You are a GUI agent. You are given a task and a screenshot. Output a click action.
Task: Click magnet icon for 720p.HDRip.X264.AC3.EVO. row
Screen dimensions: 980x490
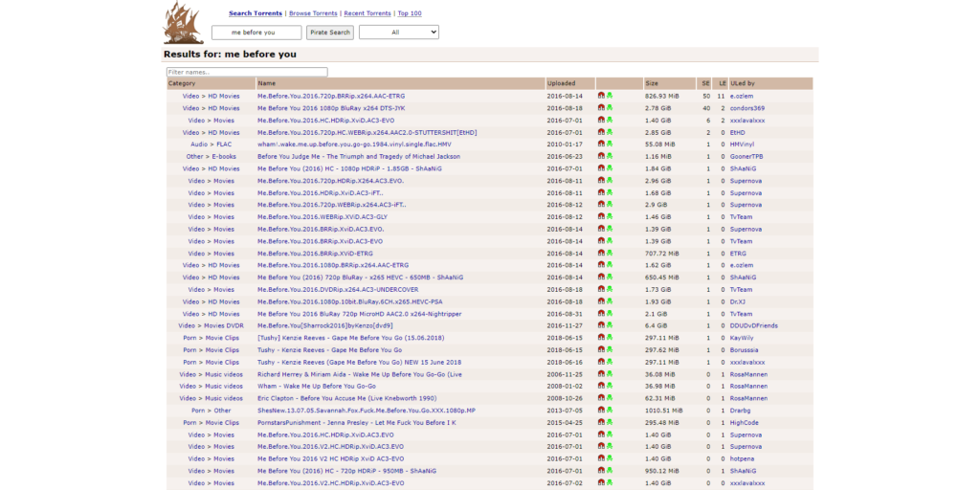tap(601, 180)
